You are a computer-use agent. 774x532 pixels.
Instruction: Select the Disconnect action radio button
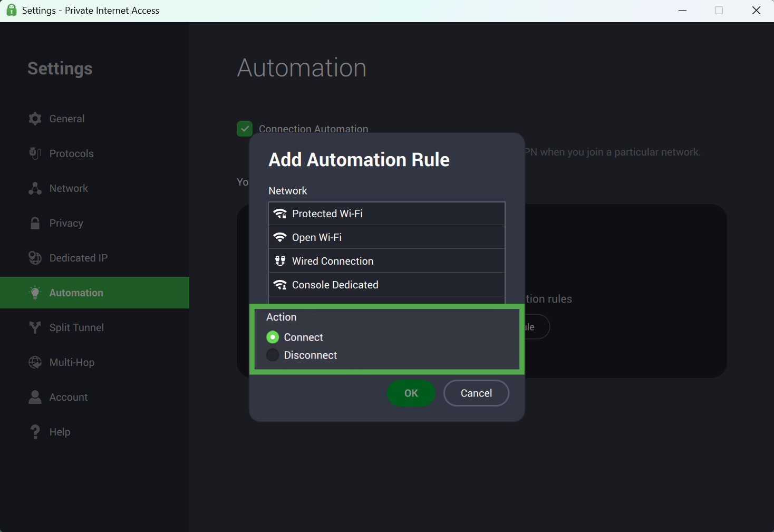point(273,355)
